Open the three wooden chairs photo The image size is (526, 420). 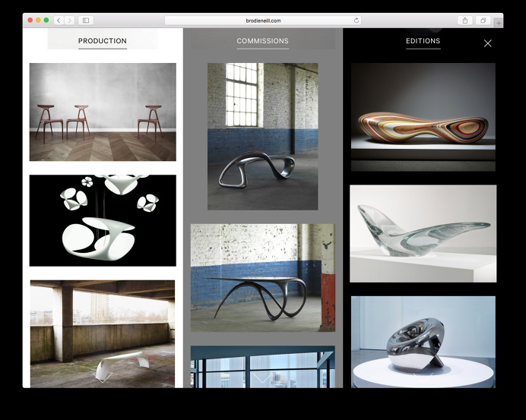[x=103, y=112]
